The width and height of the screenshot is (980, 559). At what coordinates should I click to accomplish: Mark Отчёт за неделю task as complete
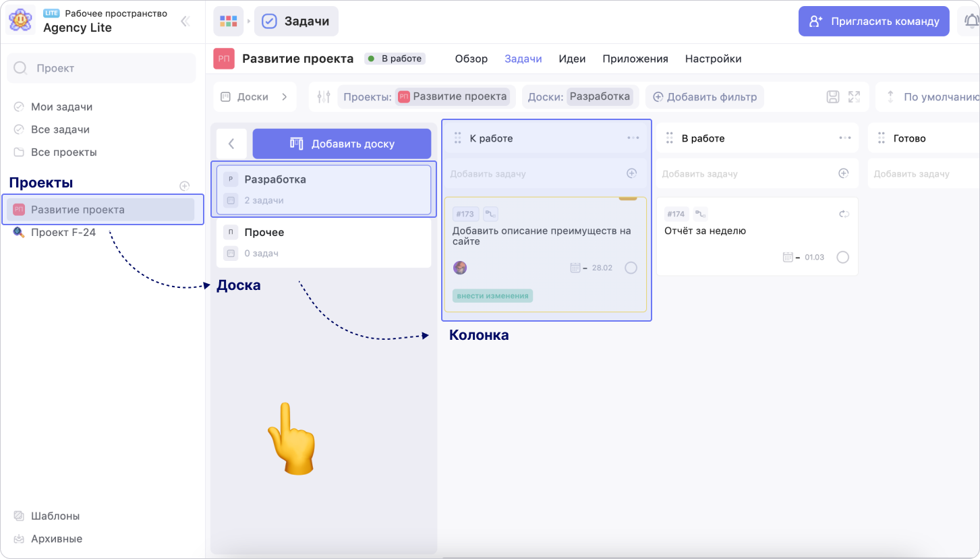842,257
